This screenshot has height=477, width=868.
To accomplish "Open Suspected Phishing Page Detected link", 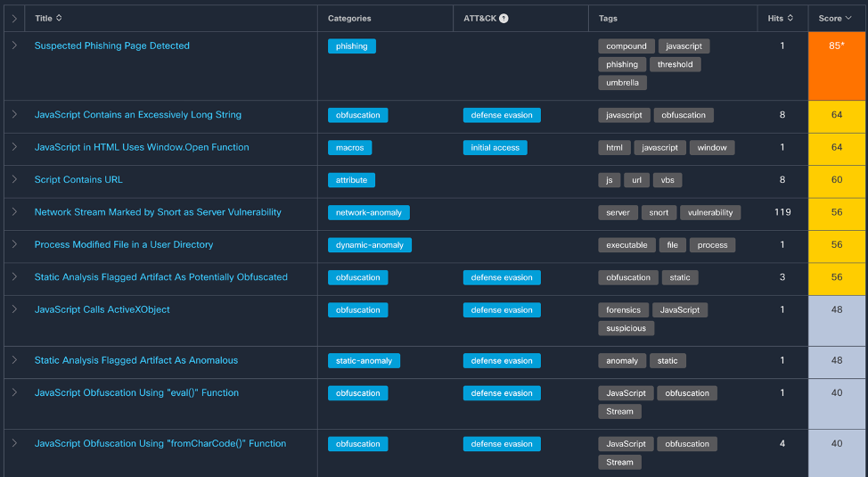I will (111, 45).
